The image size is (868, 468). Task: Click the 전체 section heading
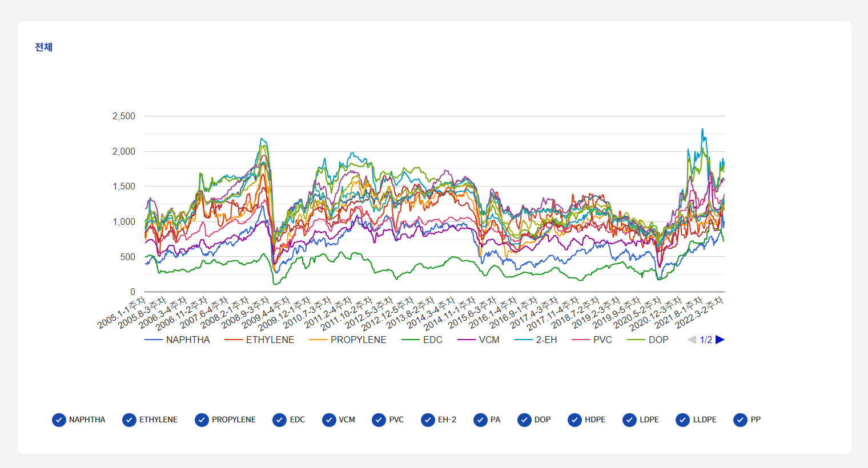(43, 47)
